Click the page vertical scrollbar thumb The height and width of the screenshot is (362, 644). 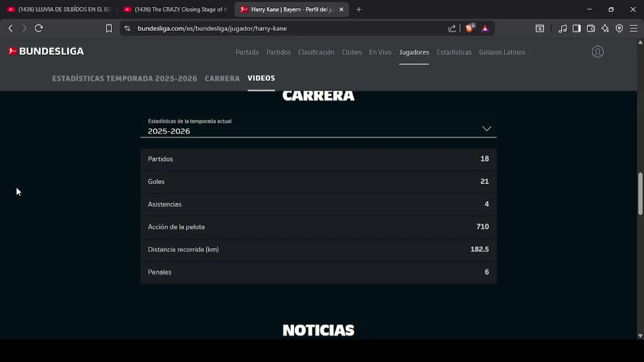coord(640,194)
